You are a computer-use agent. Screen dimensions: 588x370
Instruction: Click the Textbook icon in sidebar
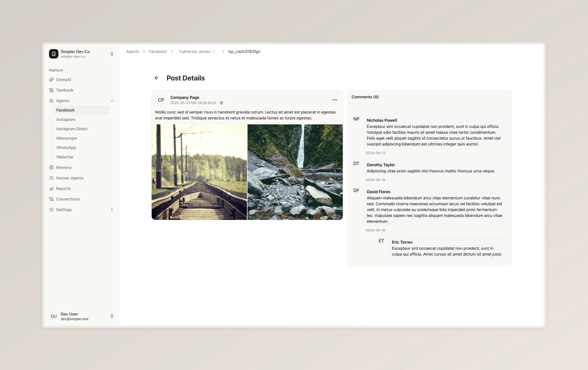tap(51, 90)
